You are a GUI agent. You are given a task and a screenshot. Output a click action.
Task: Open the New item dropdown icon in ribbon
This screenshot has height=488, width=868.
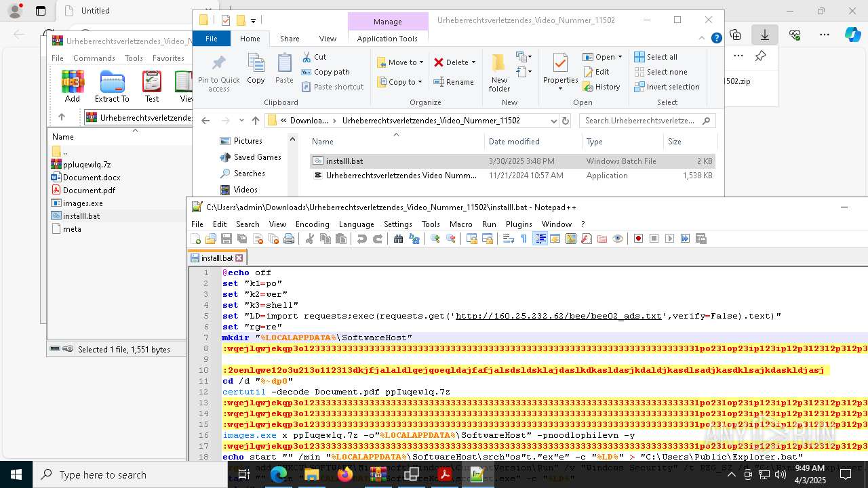coord(524,57)
